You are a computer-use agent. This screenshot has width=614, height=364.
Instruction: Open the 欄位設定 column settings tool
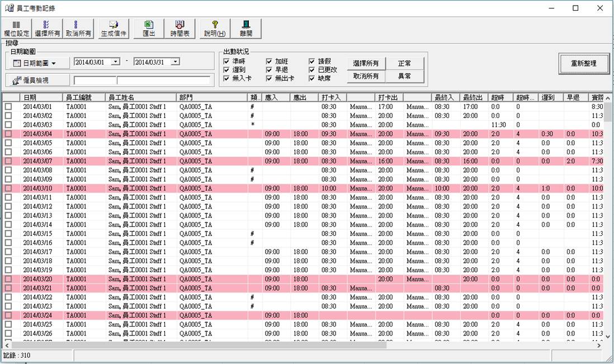pos(16,28)
